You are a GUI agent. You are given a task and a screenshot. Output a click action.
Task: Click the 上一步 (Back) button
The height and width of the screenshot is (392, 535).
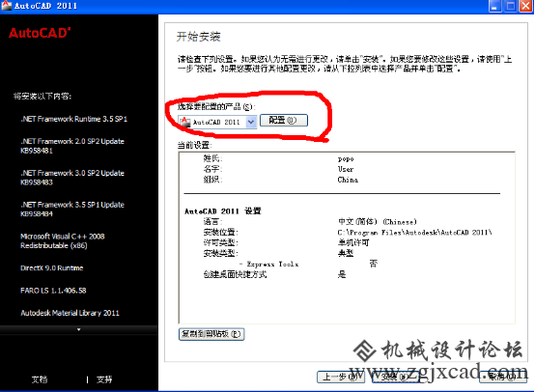(x=341, y=377)
